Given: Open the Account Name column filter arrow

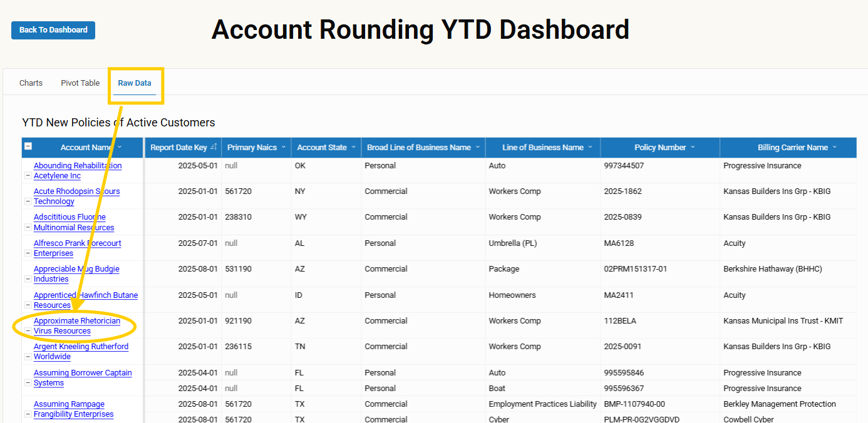Looking at the screenshot, I should [x=120, y=147].
